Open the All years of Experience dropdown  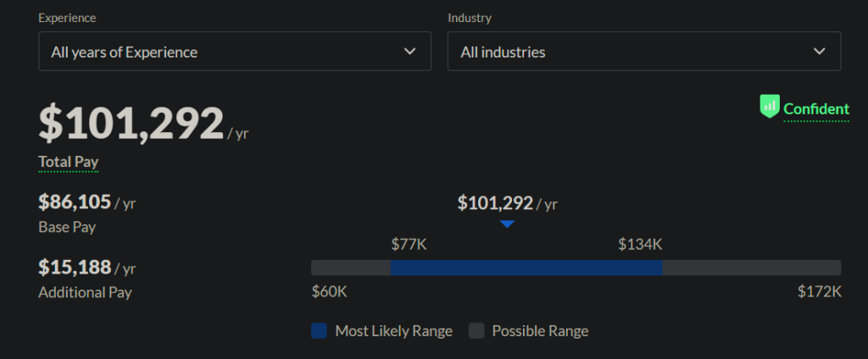coord(235,52)
